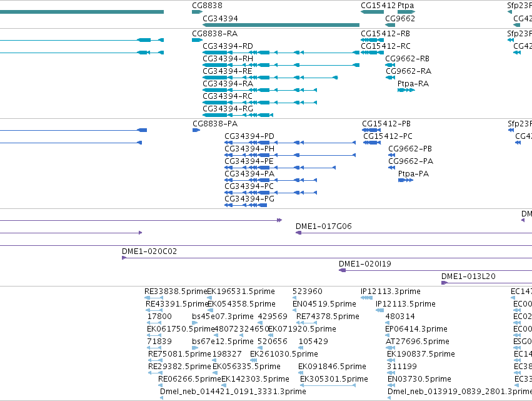Select EST EN03730.5prime
This screenshot has width=532, height=401.
[419, 379]
